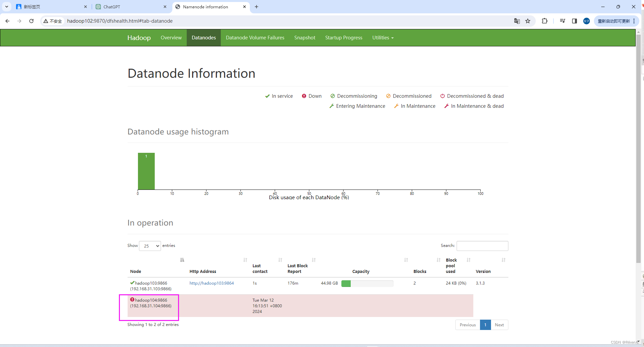Click the Decommissioned & dead legend icon

pyautogui.click(x=443, y=96)
